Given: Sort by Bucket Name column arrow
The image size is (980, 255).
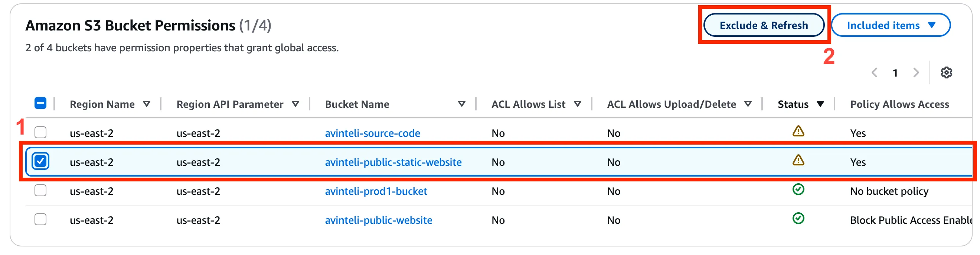Looking at the screenshot, I should (x=461, y=104).
